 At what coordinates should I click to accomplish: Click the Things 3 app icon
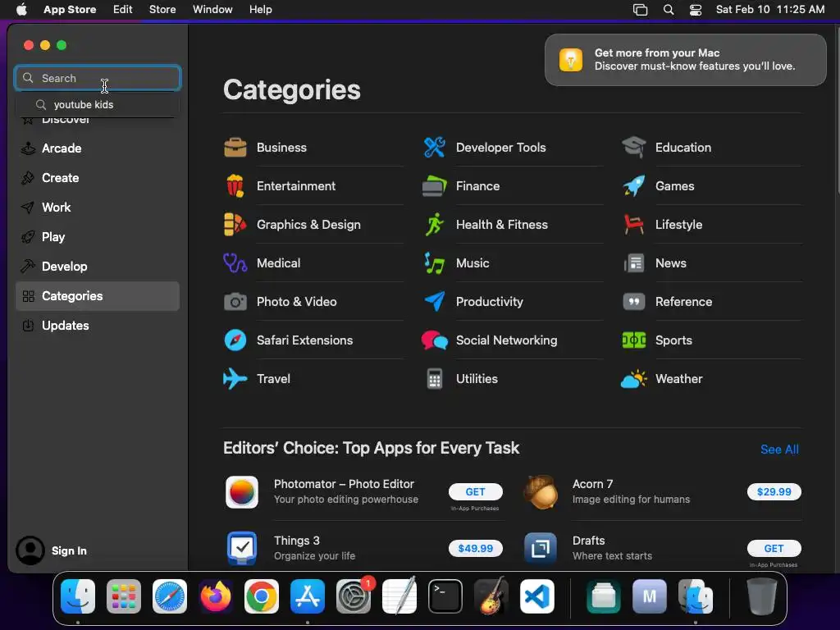pos(242,549)
